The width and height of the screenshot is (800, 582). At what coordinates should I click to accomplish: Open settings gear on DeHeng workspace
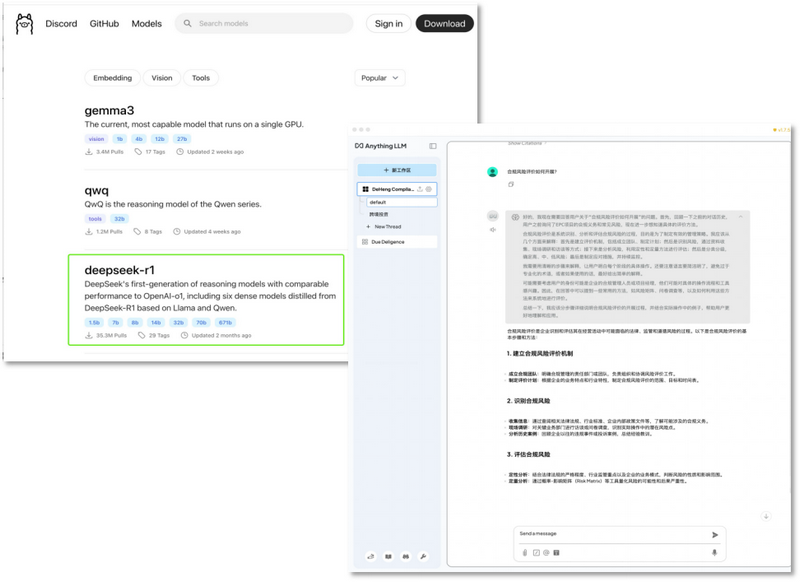(x=429, y=189)
